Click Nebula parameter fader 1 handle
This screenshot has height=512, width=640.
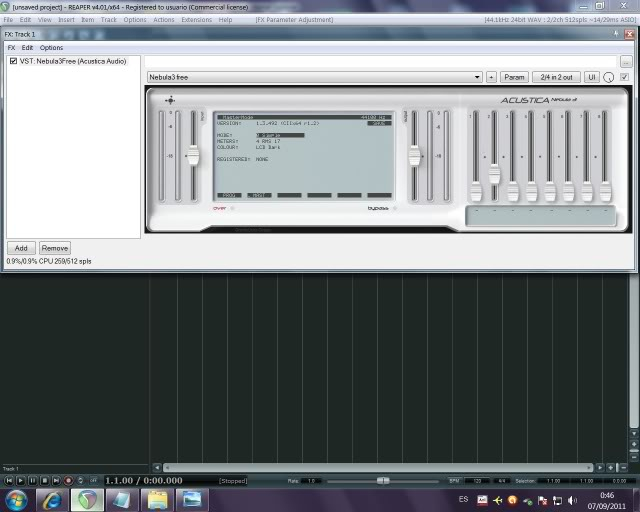coord(476,191)
